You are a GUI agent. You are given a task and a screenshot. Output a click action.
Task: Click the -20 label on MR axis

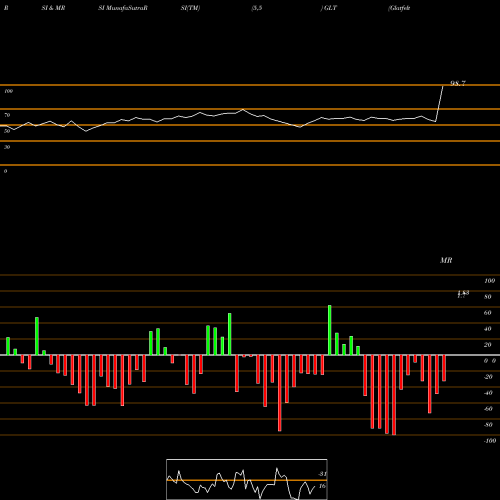(488, 377)
